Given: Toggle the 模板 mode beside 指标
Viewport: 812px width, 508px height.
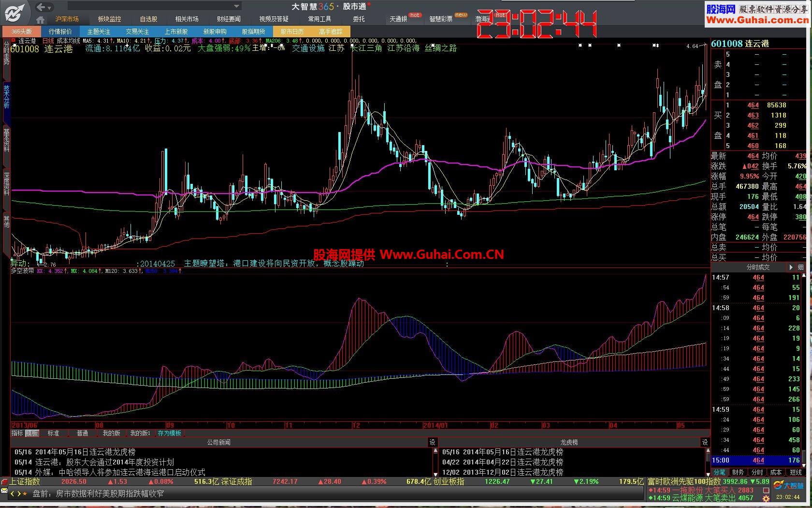Looking at the screenshot, I should (x=32, y=433).
